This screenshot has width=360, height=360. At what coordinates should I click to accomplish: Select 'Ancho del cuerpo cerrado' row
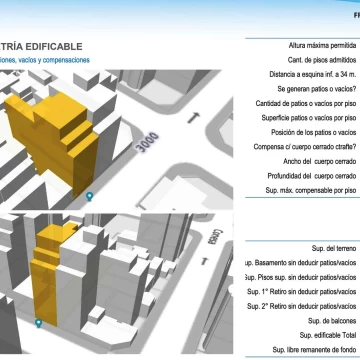click(x=320, y=162)
